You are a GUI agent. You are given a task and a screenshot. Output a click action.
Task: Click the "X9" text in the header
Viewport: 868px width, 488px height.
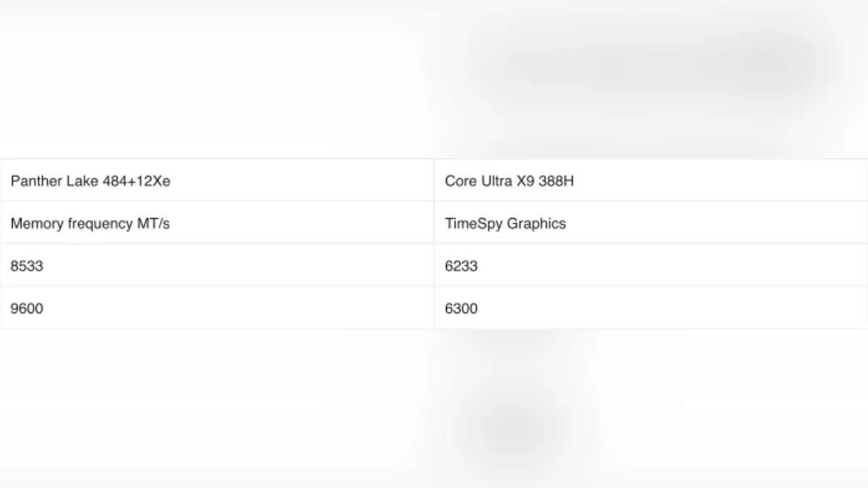point(525,181)
